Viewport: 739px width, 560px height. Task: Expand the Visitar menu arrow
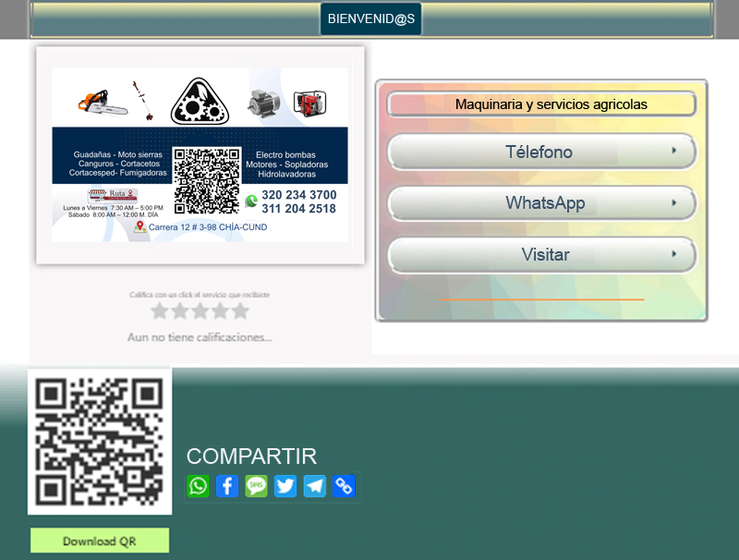(x=674, y=254)
